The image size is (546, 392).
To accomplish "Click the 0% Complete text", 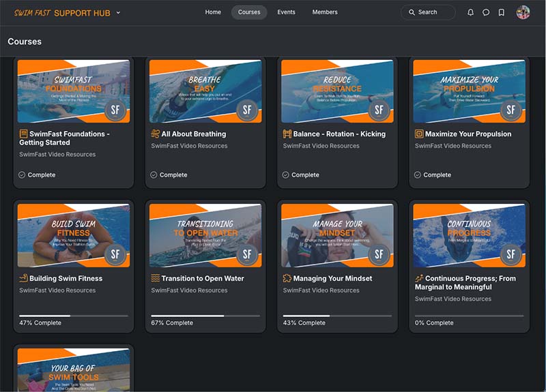I will [x=434, y=322].
